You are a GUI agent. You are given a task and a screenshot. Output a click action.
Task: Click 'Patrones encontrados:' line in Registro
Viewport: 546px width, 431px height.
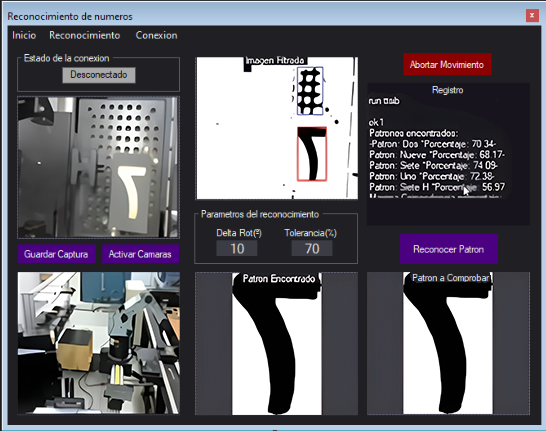point(414,133)
